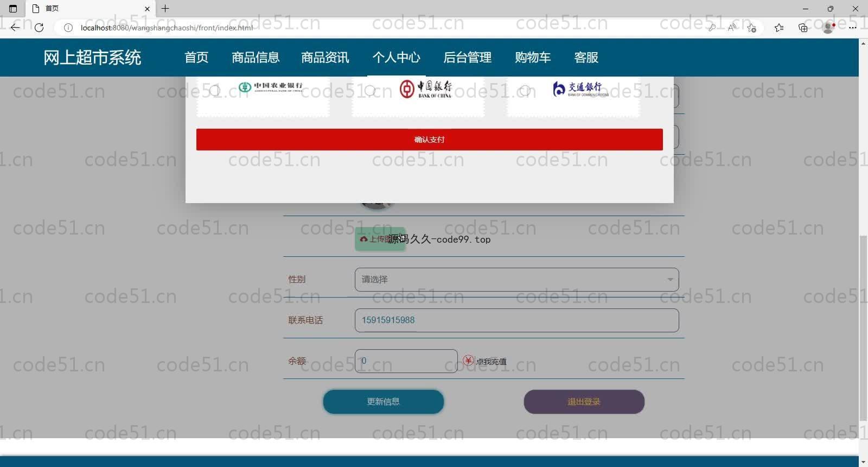Click the scrollbar up arrow
The image size is (868, 467).
click(863, 43)
